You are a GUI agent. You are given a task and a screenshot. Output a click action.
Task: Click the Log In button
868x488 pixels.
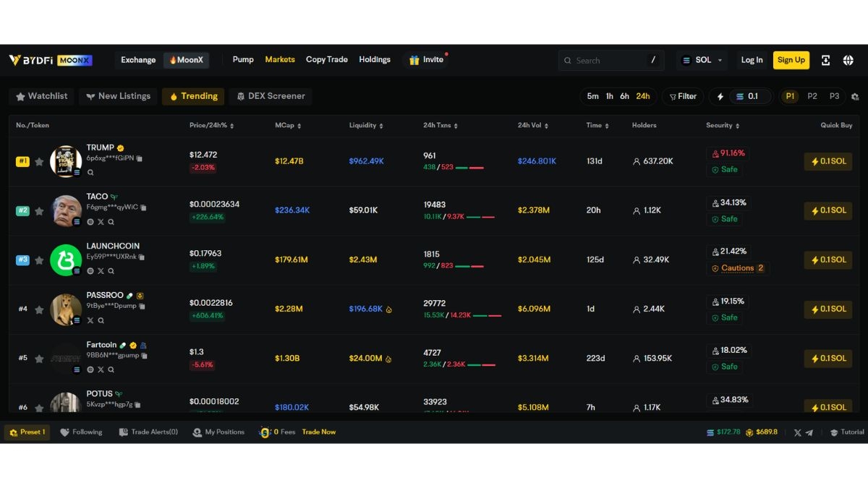point(752,60)
